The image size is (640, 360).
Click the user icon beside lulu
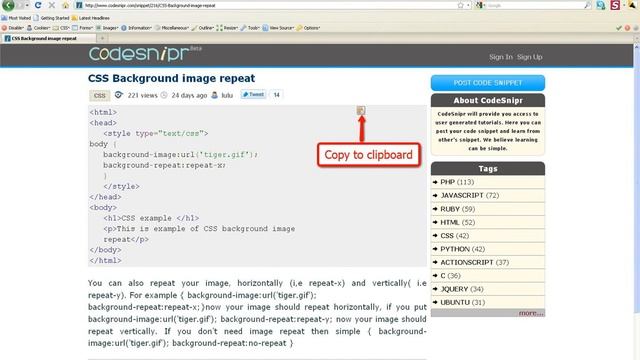click(215, 95)
